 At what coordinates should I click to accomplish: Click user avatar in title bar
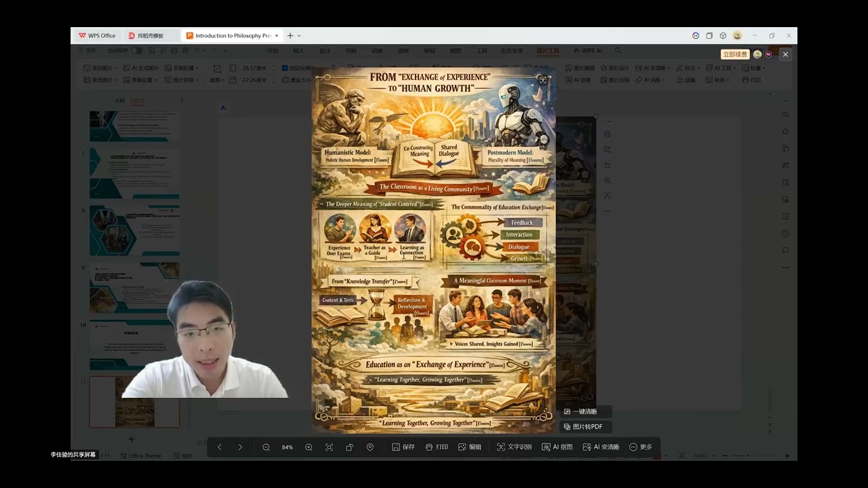coord(737,35)
